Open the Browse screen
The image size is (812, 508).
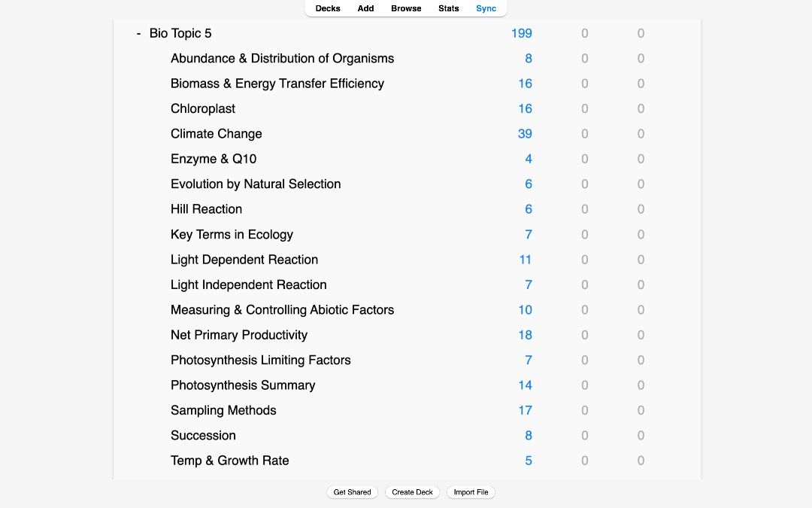405,8
